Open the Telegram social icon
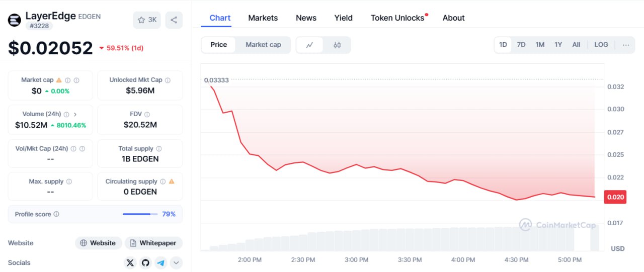This screenshot has width=644, height=272. [x=160, y=262]
